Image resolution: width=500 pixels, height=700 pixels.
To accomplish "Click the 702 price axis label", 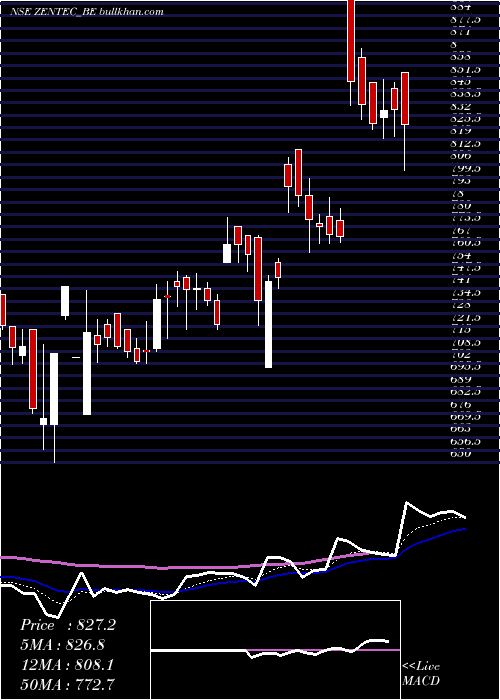I will click(462, 354).
